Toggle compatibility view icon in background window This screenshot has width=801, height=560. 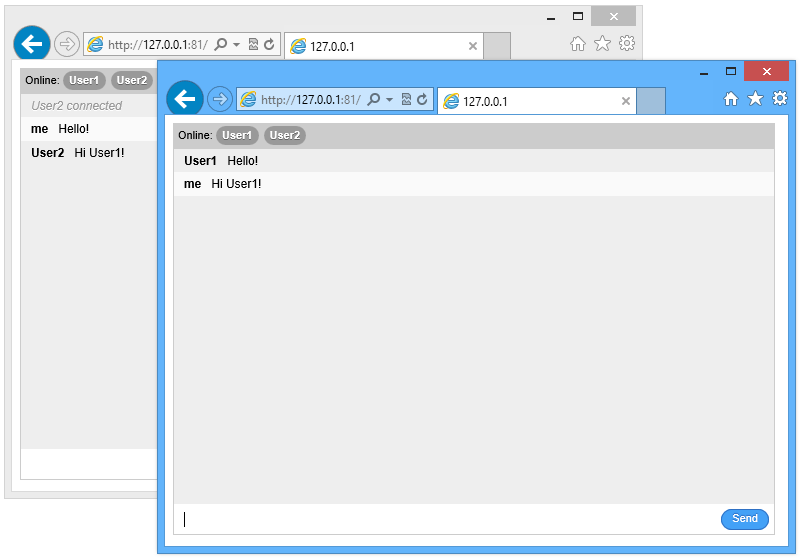point(253,44)
